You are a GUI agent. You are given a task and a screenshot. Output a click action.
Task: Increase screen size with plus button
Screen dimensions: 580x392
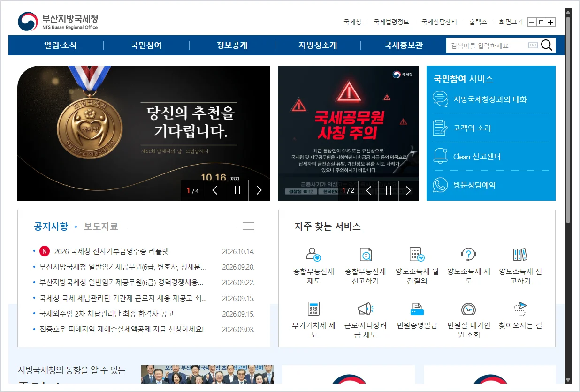pos(551,22)
